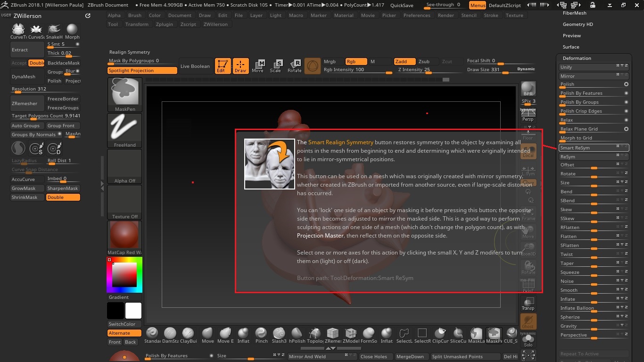Image resolution: width=644 pixels, height=362 pixels.
Task: Open the Zplugin menu
Action: tap(165, 24)
